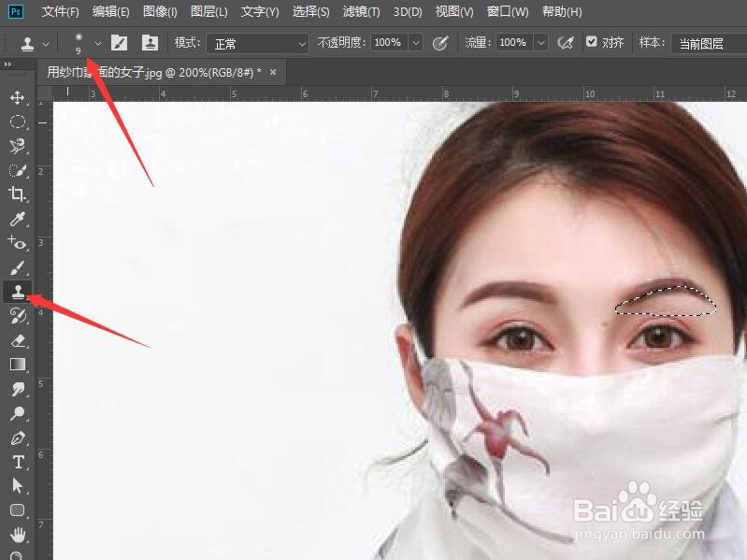Enable pressure for opacity icon

pos(440,43)
